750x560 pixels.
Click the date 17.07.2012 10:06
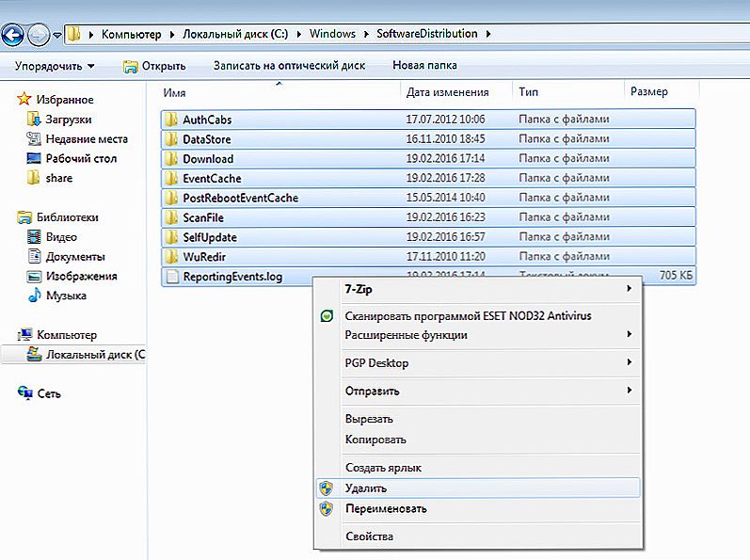pyautogui.click(x=445, y=120)
